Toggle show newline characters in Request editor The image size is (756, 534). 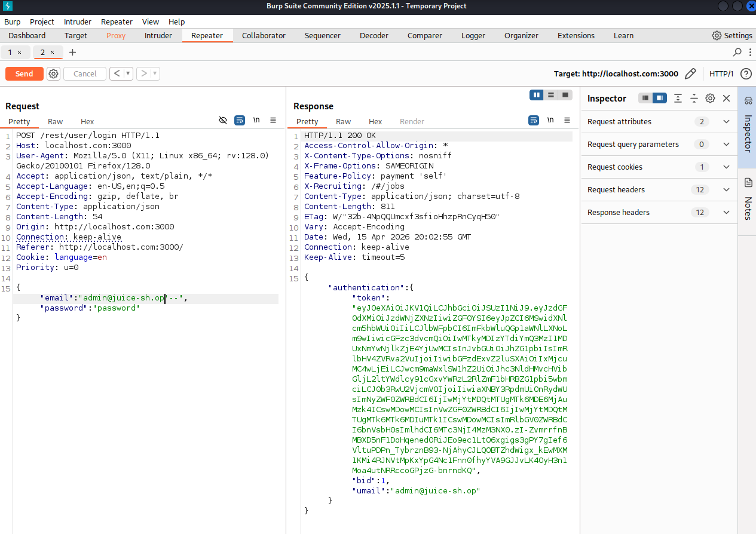click(256, 120)
